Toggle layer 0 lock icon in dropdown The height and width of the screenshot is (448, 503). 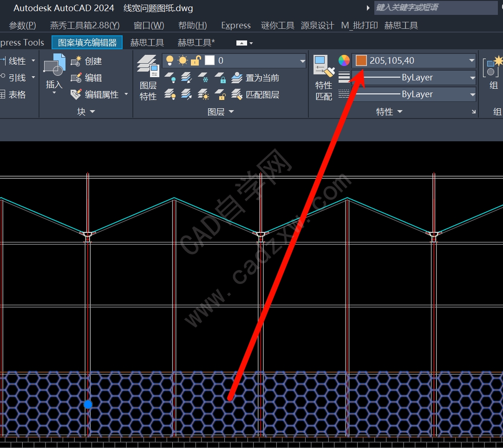[x=196, y=60]
